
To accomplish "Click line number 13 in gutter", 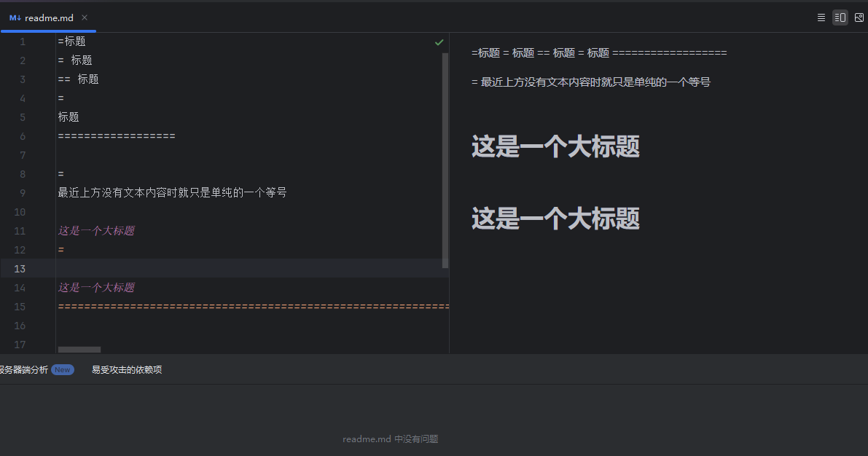I will (x=19, y=269).
